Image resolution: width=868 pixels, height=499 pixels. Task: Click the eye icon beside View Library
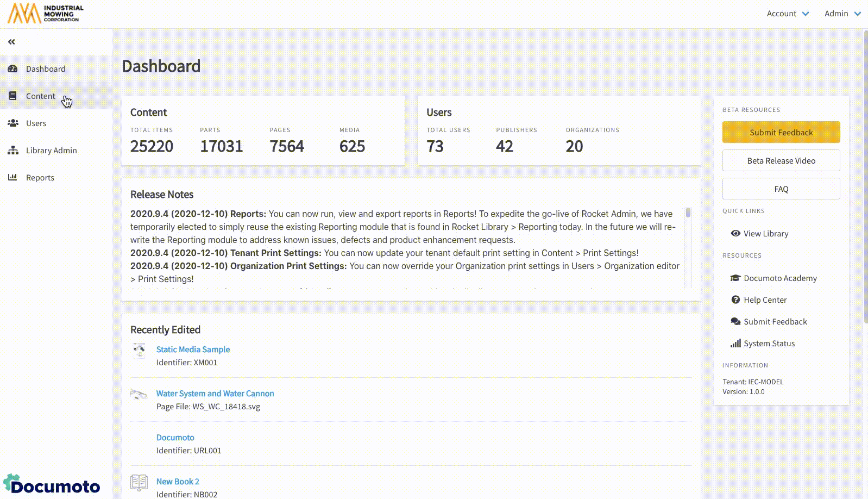tap(735, 234)
